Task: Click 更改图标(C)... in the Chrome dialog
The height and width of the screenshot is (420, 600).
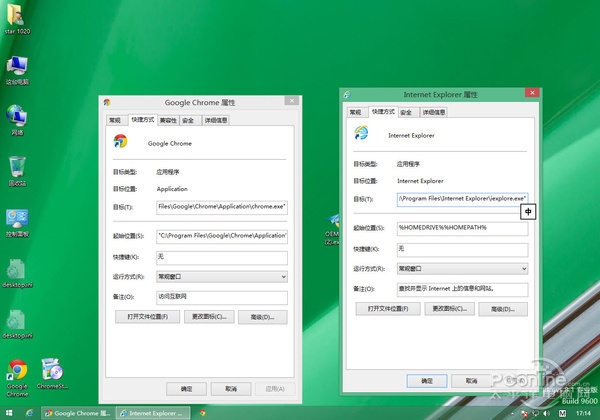Action: click(x=209, y=317)
